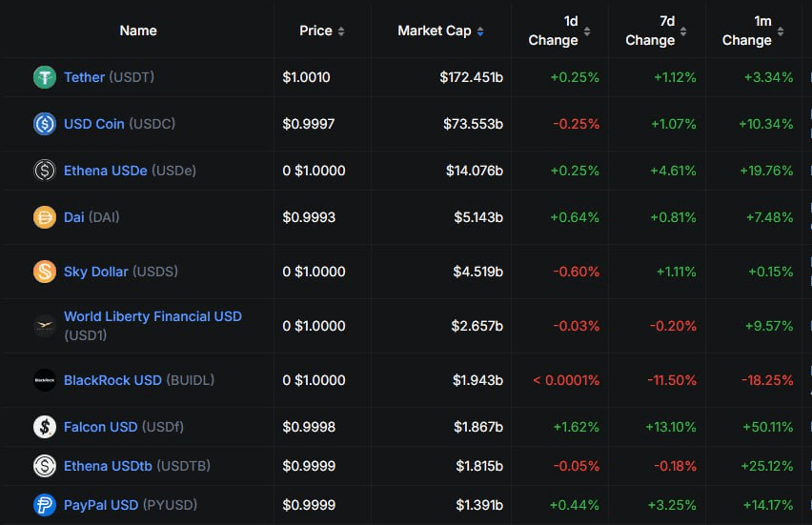Viewport: 812px width, 525px height.
Task: Select the +14.17% 1m change value
Action: (x=768, y=505)
